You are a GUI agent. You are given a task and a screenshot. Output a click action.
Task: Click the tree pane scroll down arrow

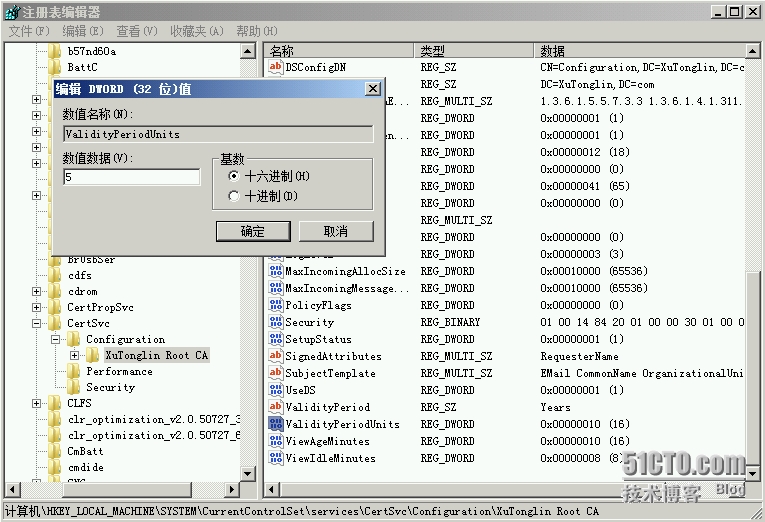click(248, 473)
